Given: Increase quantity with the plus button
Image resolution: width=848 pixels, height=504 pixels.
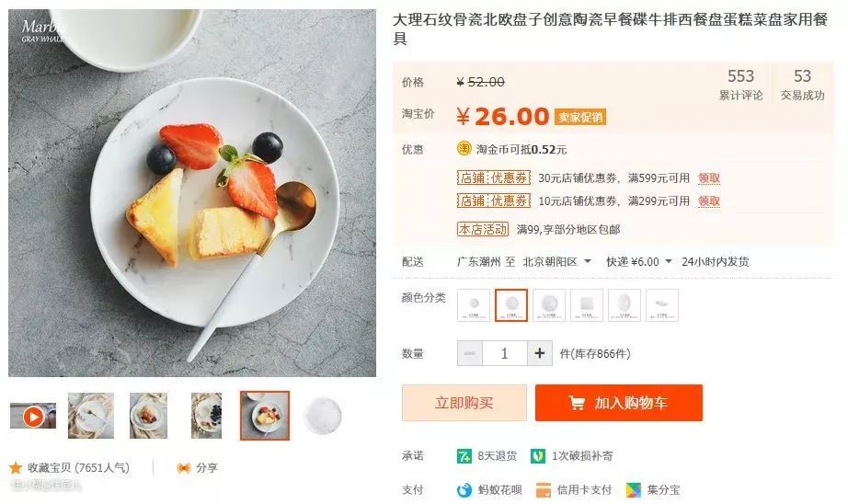Looking at the screenshot, I should coord(541,353).
